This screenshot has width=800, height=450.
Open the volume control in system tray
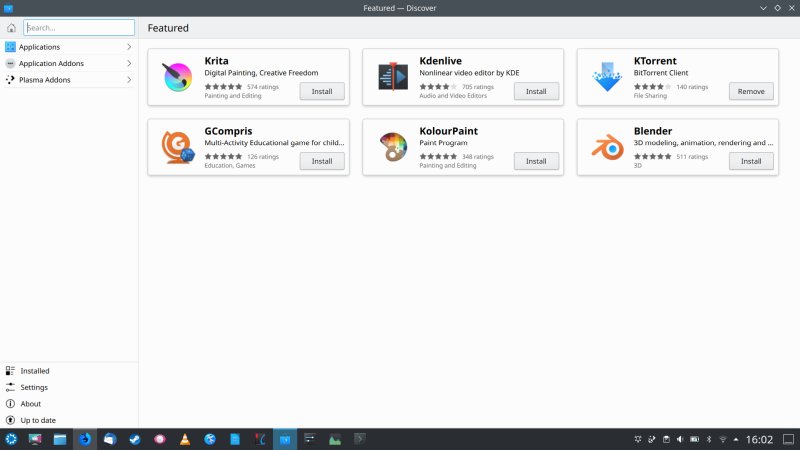click(x=680, y=439)
